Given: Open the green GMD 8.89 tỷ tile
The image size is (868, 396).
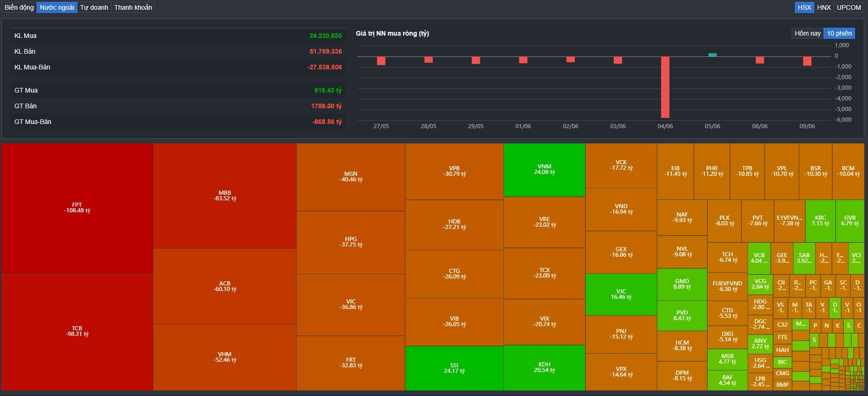Looking at the screenshot, I should [x=682, y=284].
